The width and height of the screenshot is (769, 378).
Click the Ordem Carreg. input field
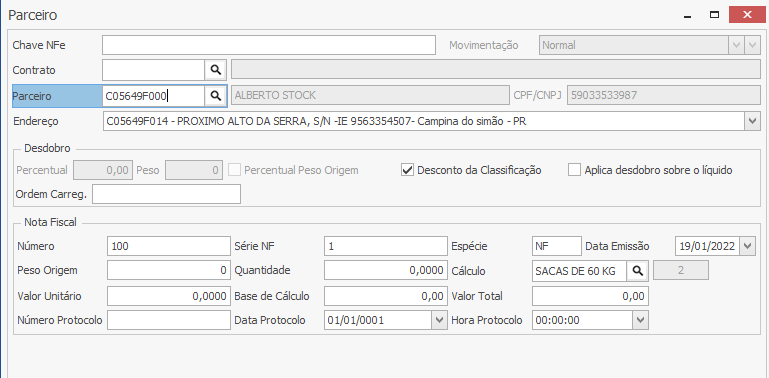tap(167, 194)
